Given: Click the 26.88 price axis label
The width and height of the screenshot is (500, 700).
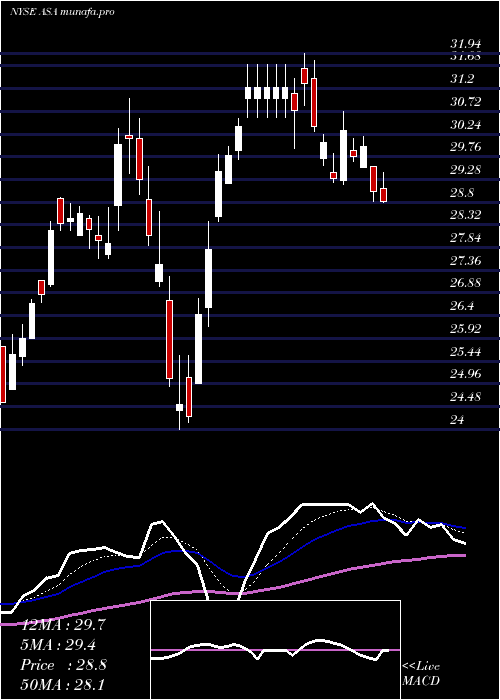Looking at the screenshot, I should tap(465, 283).
